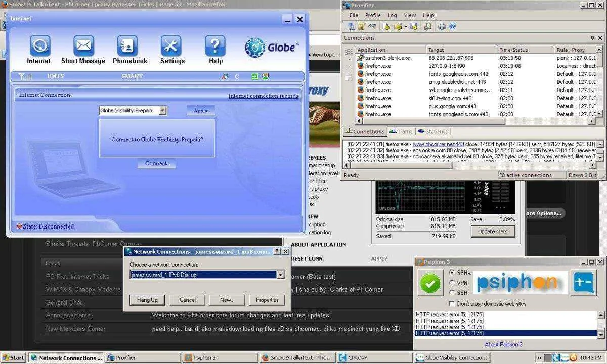Click the www.phcorner.net:443 link in the Proxifier log
The image size is (607, 364).
438,144
